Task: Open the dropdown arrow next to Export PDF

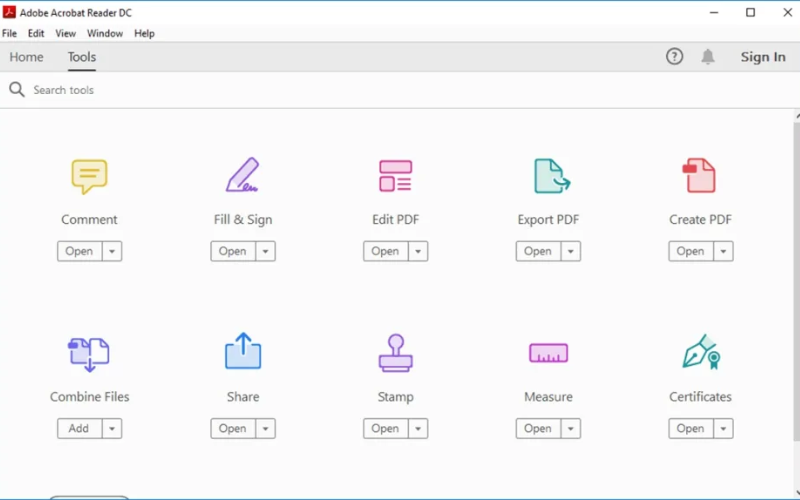Action: (x=571, y=252)
